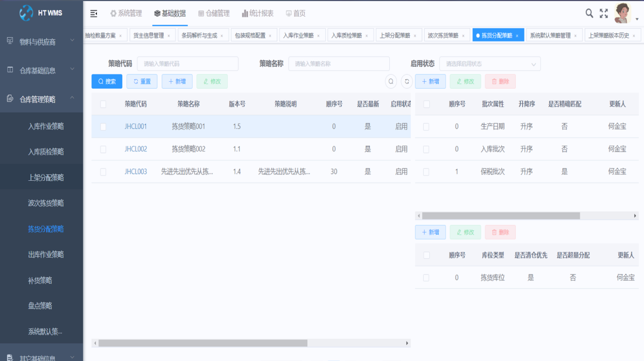Check the checkbox for row JHCL003
644x361 pixels.
point(103,172)
